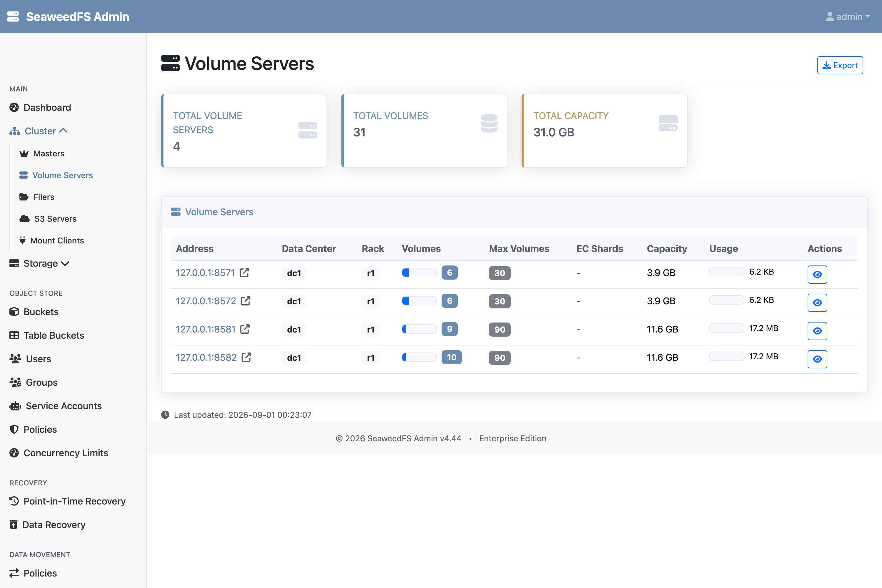Open server 127.0.0.1:8571 link
Viewport: 882px width, 588px height.
coord(205,273)
